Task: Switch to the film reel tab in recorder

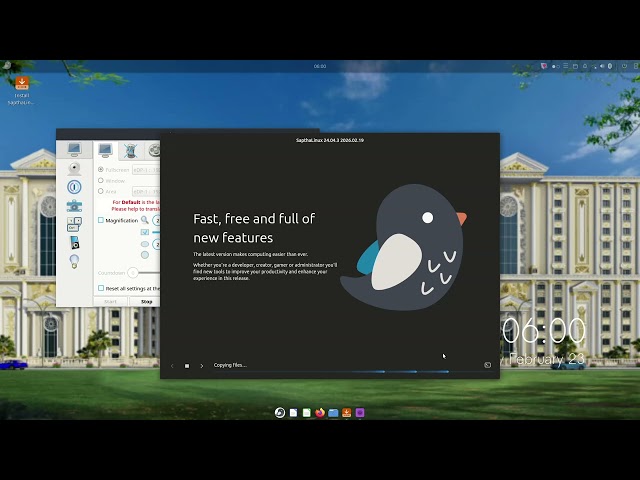Action: (x=154, y=150)
